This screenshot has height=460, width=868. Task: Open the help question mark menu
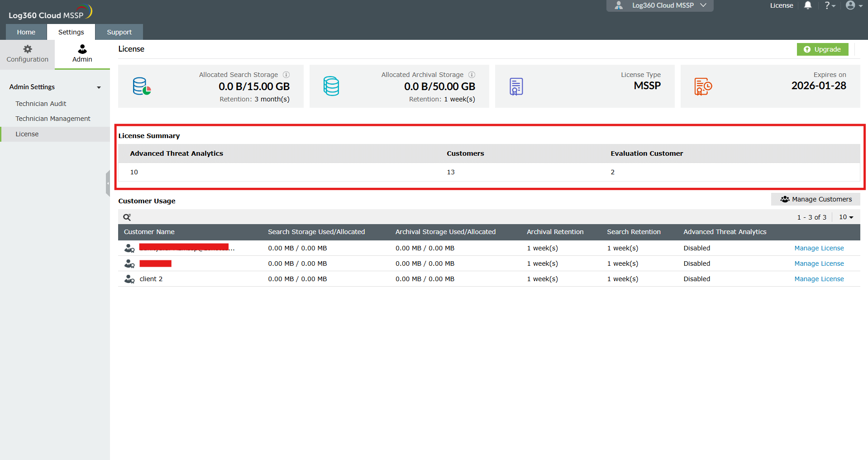point(830,5)
